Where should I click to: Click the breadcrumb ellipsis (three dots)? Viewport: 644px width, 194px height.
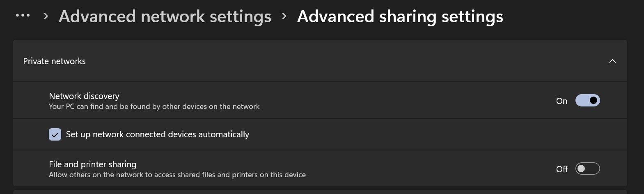[23, 16]
